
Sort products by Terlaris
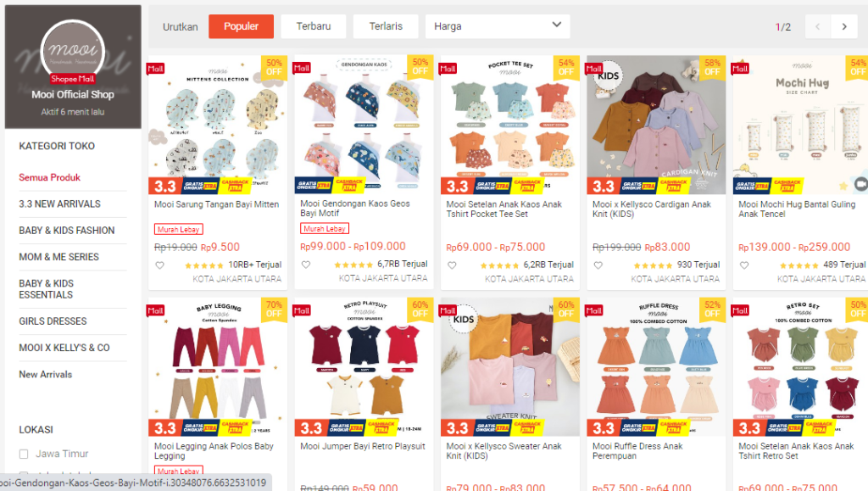click(x=386, y=26)
